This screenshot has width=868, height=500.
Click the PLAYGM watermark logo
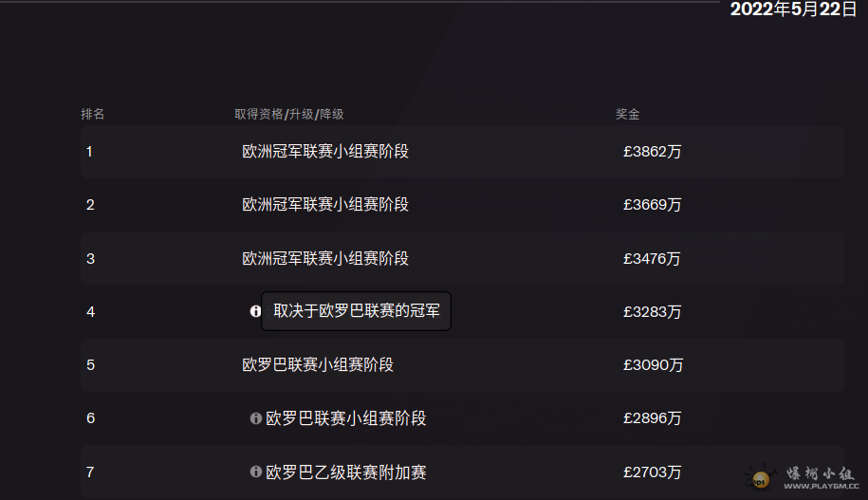click(803, 477)
